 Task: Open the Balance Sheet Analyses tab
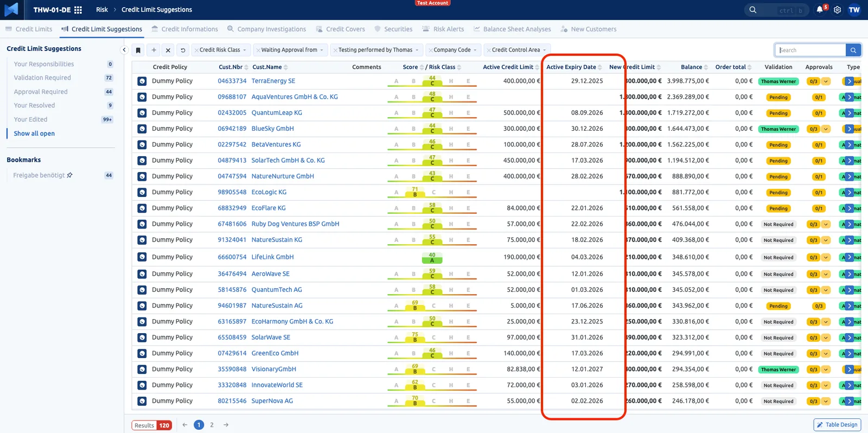[x=512, y=29]
